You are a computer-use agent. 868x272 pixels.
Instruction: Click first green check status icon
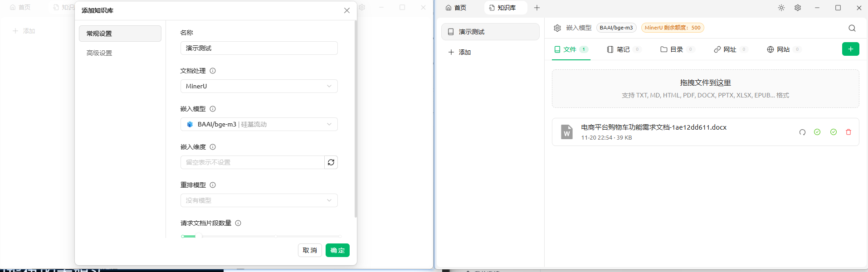817,132
